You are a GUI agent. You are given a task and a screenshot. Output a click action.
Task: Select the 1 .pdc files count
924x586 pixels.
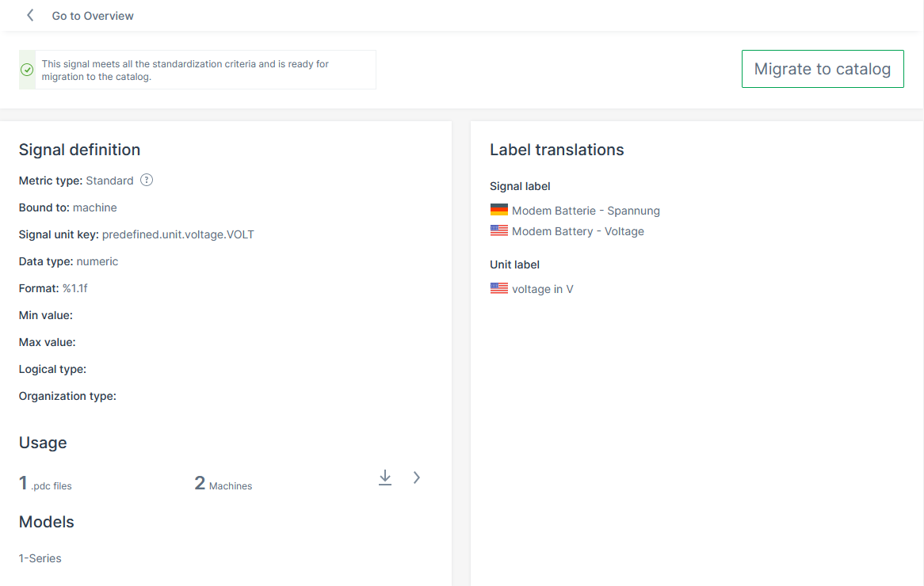(x=45, y=484)
